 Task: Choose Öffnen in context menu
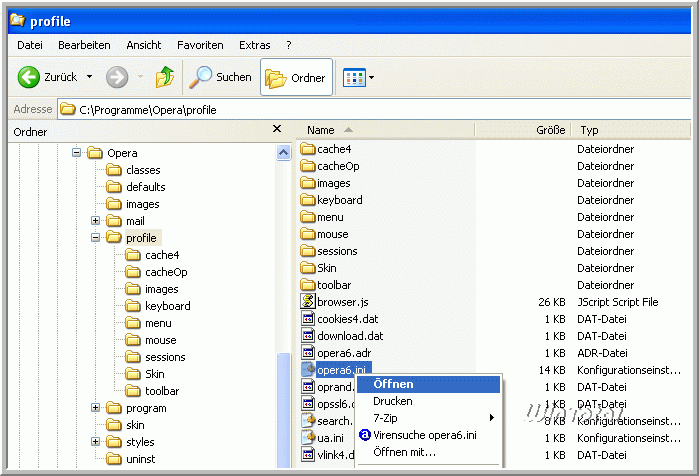point(393,384)
